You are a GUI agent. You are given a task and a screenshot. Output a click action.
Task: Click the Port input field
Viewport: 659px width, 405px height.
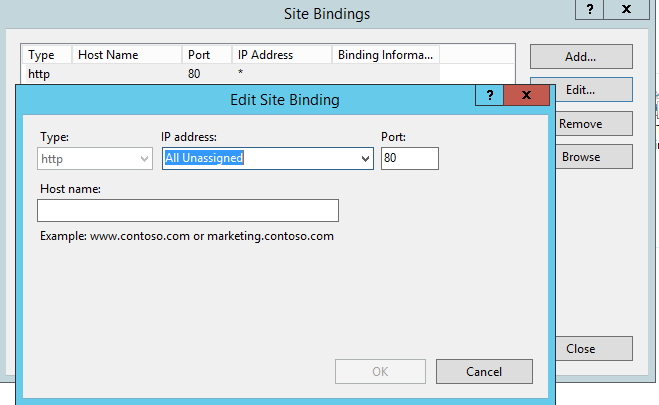(x=409, y=158)
